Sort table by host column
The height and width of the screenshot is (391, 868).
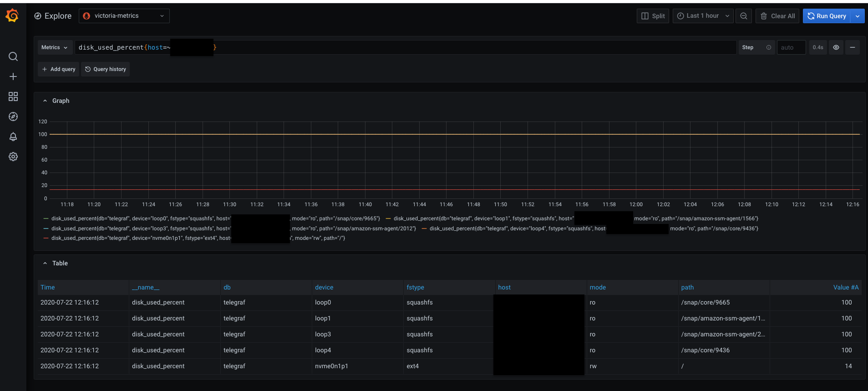[504, 287]
